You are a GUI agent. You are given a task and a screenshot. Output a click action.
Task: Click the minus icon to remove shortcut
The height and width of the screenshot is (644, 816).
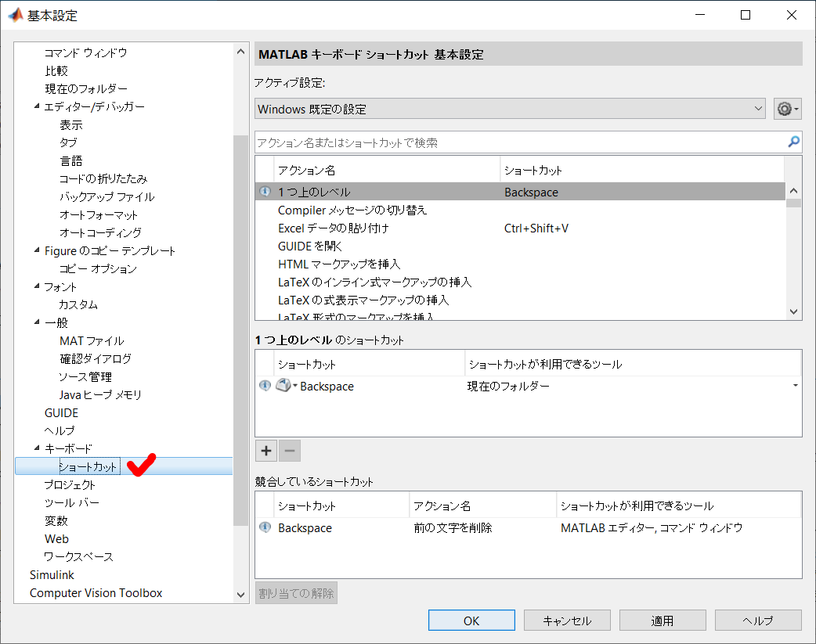[290, 451]
